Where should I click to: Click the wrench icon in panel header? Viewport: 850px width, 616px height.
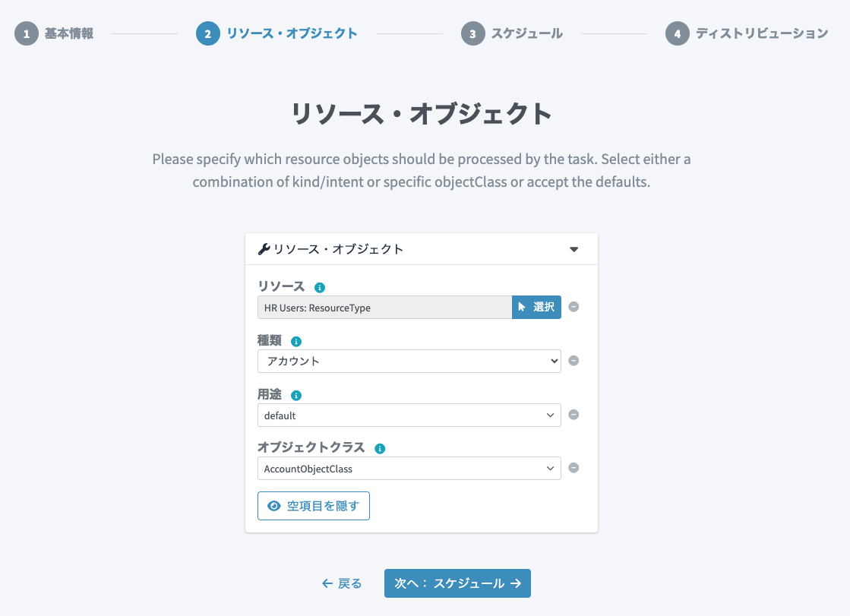(264, 249)
